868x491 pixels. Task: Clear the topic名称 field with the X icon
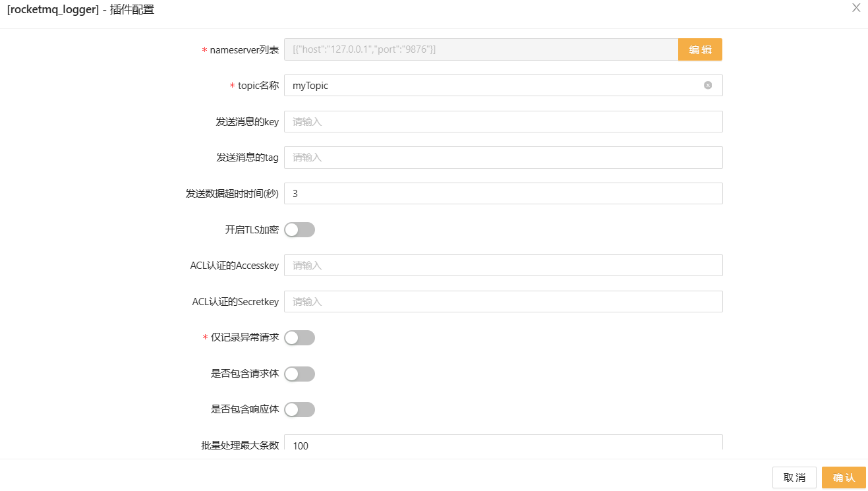tap(708, 85)
